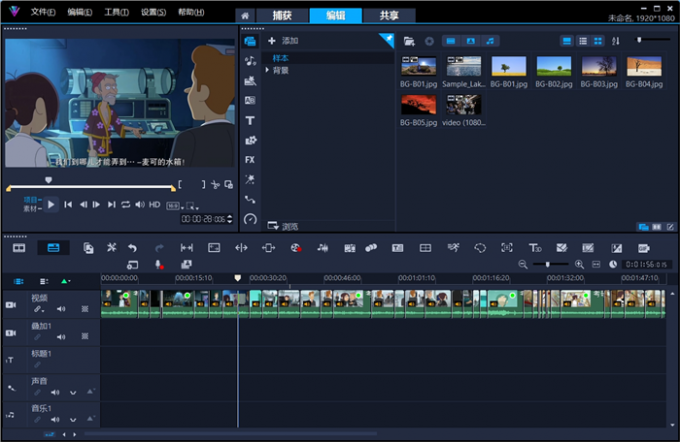Set the mark-out bracket in preview
The width and height of the screenshot is (680, 442).
coord(203,184)
